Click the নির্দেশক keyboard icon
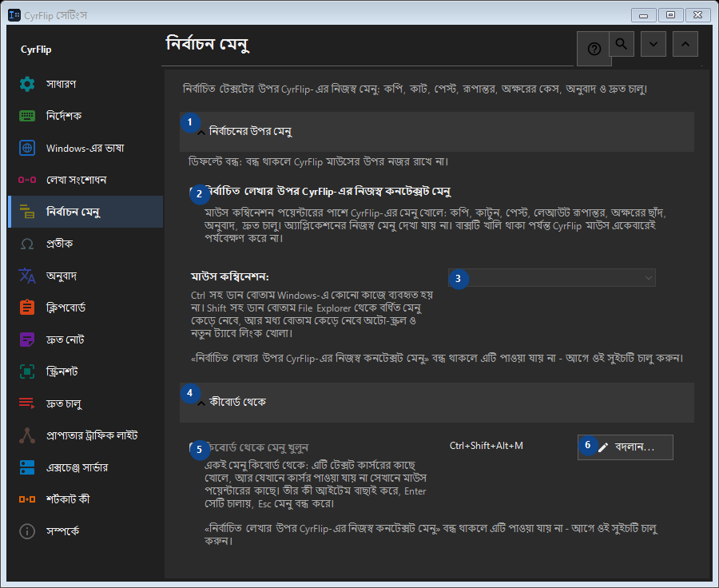Image resolution: width=719 pixels, height=588 pixels. pos(27,116)
